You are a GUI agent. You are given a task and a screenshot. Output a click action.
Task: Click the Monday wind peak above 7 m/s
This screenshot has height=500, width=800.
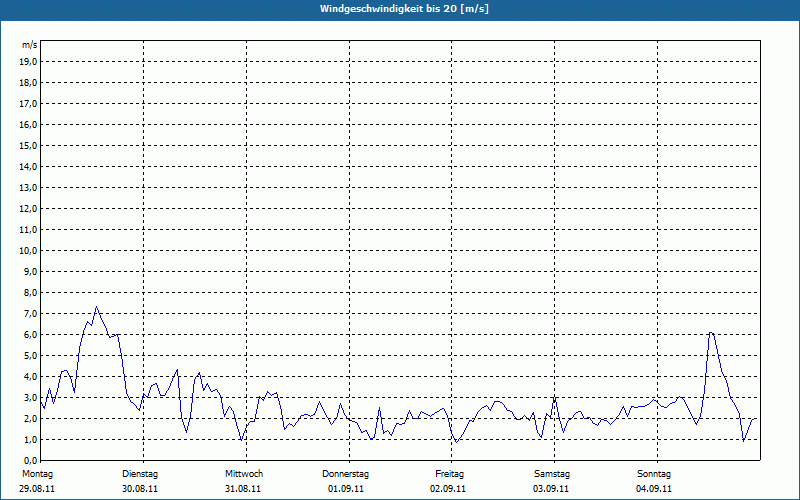coord(96,307)
